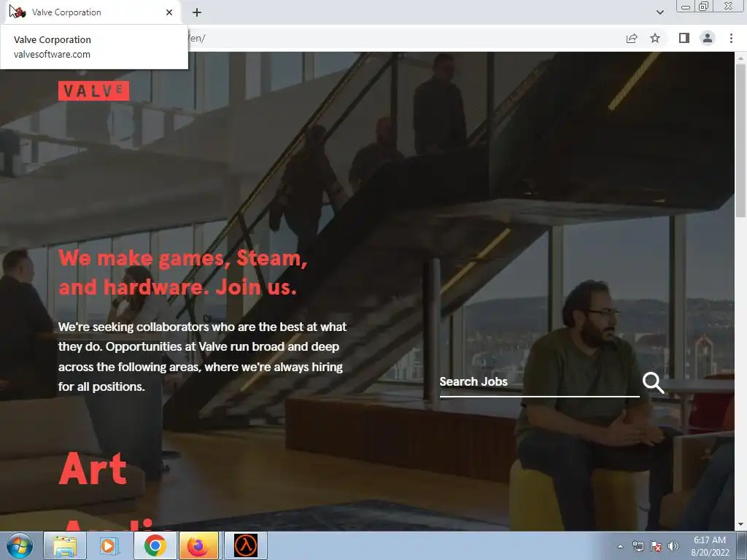Click the scrollbar down arrow
Screen dimensions: 747x560
[x=740, y=525]
